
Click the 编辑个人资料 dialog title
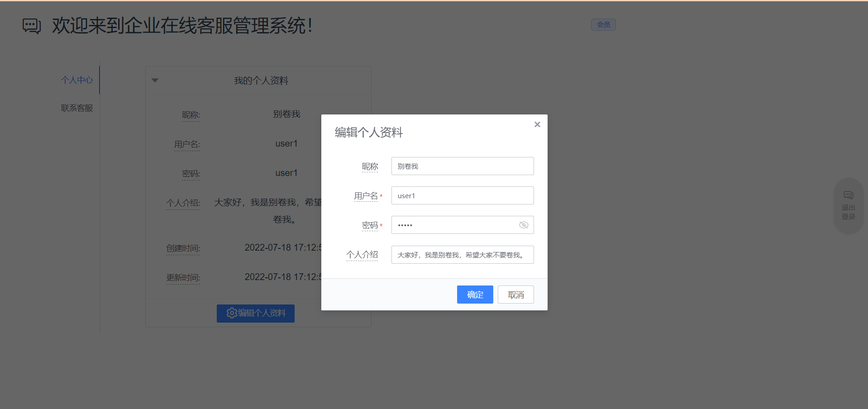[368, 133]
